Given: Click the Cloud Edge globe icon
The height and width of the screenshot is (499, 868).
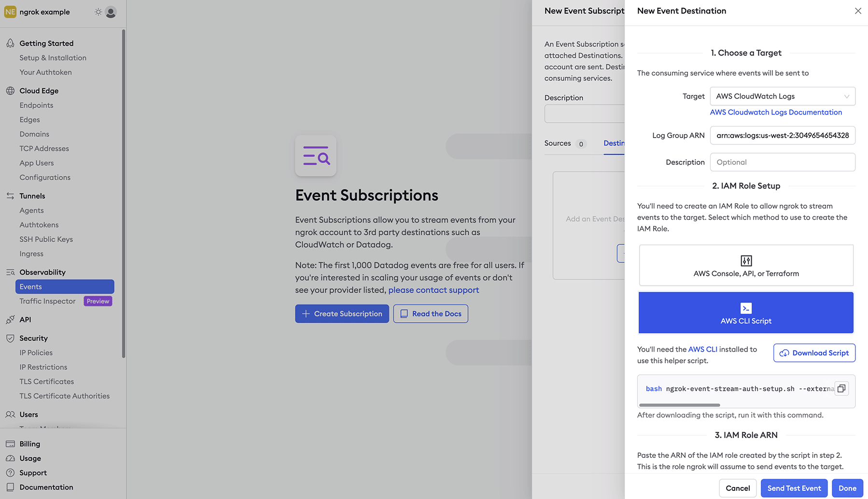Looking at the screenshot, I should (10, 90).
